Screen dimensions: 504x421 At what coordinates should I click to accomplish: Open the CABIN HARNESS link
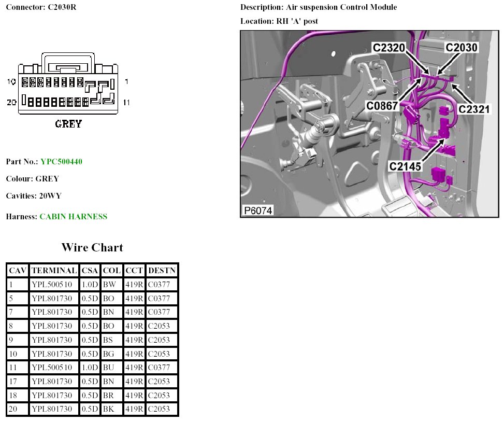(x=73, y=217)
